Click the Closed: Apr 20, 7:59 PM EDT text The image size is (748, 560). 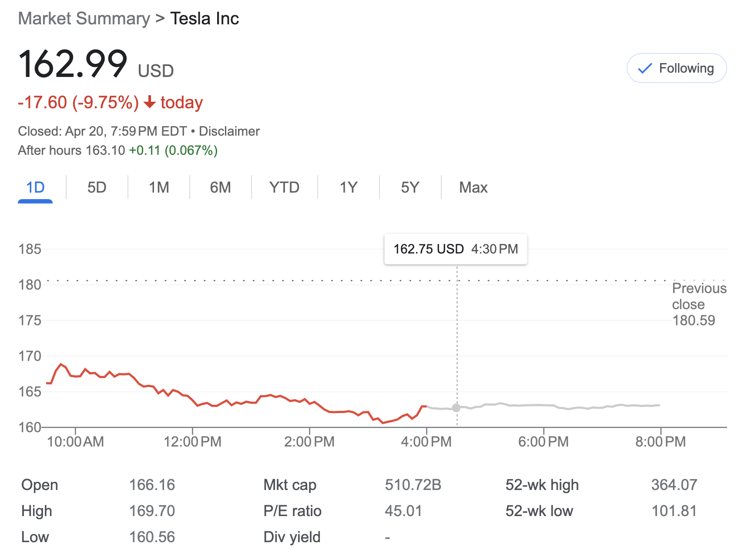point(102,131)
